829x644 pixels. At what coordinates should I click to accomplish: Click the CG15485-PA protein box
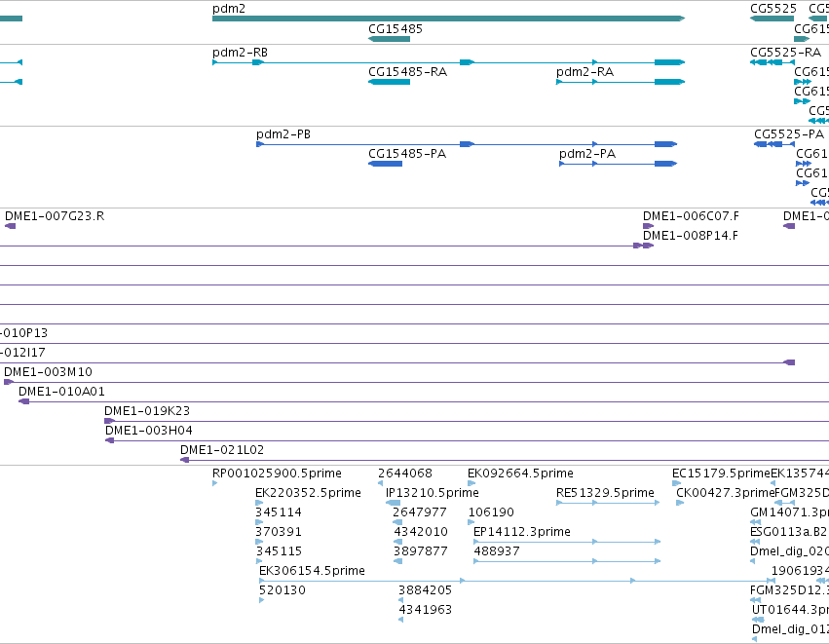tap(386, 164)
